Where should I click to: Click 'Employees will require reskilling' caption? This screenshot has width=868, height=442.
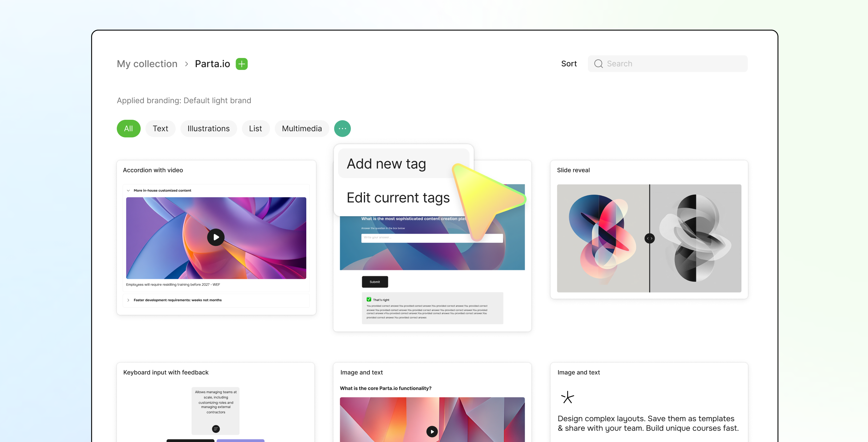pos(173,284)
